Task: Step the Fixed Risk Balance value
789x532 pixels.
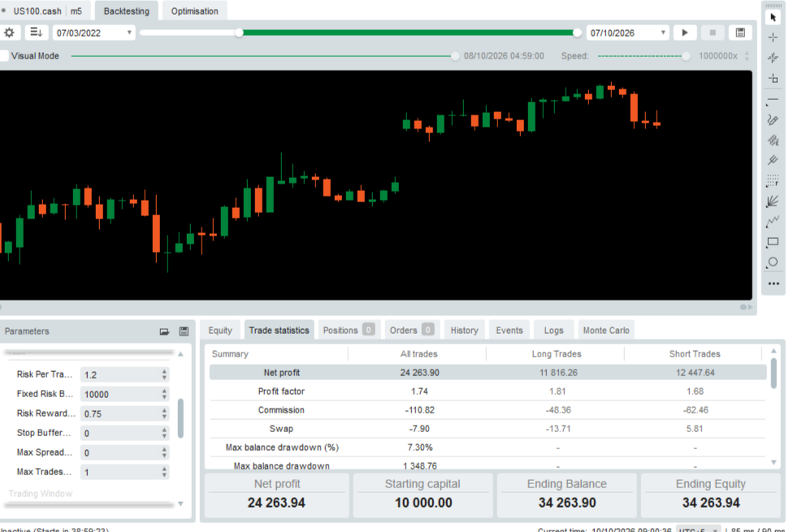Action: [164, 394]
